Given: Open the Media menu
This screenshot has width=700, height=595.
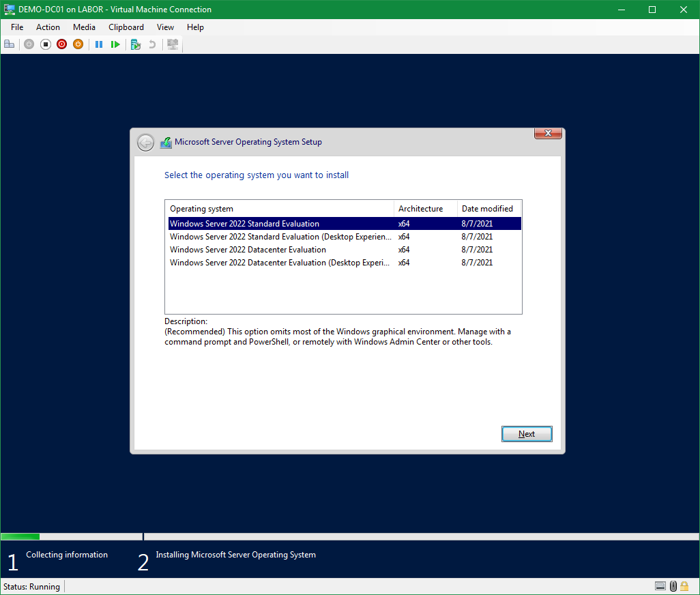Looking at the screenshot, I should (x=84, y=27).
